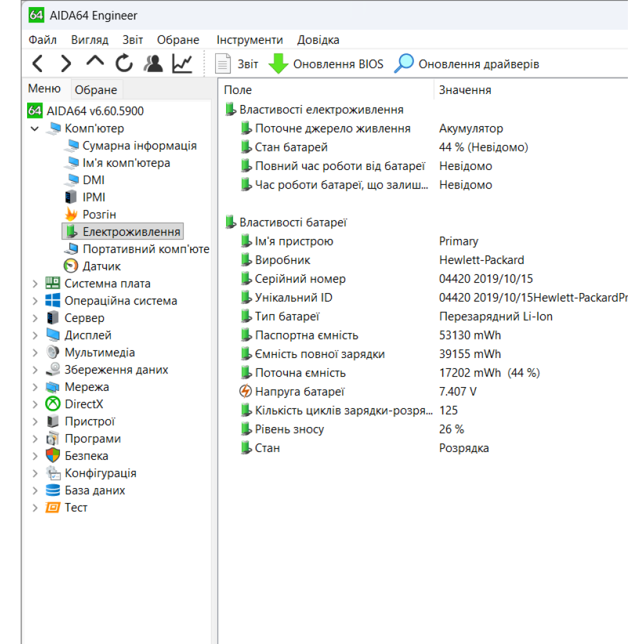644x644 pixels.
Task: Open the Довідка menu
Action: click(x=318, y=40)
